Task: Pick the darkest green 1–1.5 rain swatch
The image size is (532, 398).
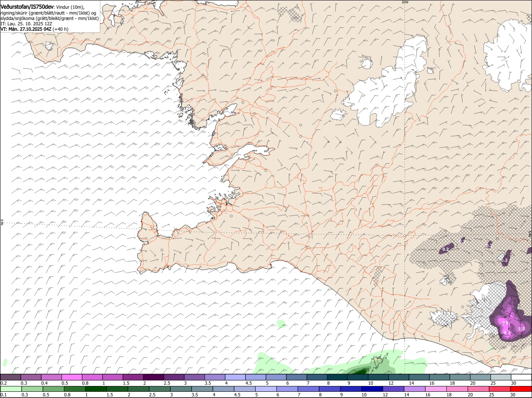Action: 96,389
